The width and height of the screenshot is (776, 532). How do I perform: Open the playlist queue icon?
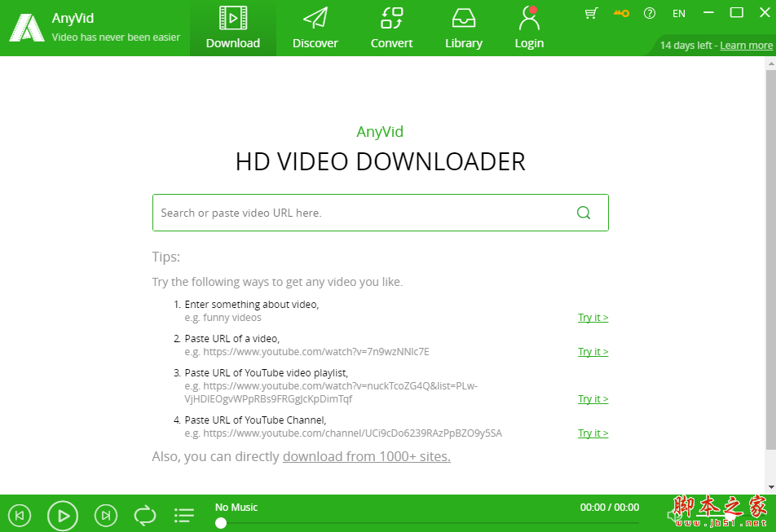[x=184, y=515]
